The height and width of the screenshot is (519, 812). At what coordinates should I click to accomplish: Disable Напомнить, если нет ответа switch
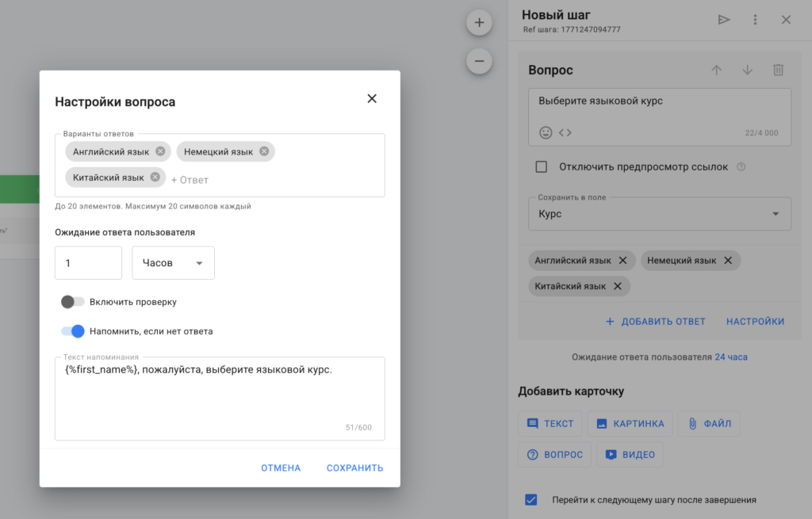pyautogui.click(x=73, y=331)
